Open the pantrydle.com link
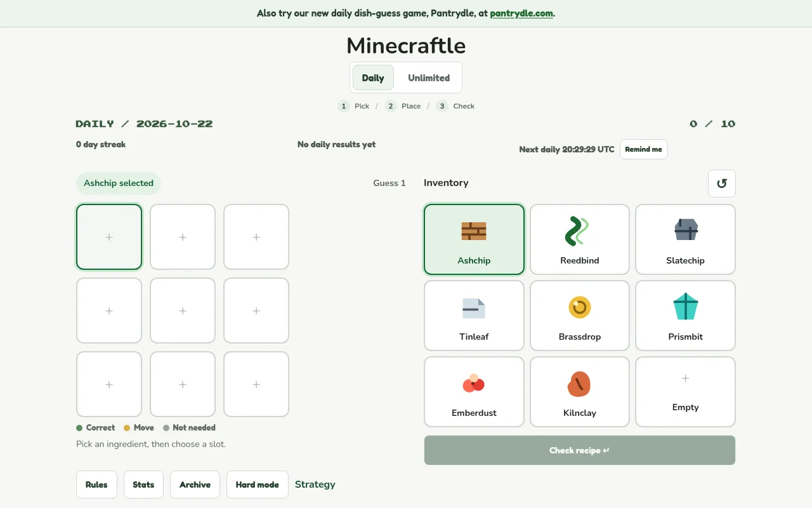Viewport: 812px width, 508px height. point(521,13)
